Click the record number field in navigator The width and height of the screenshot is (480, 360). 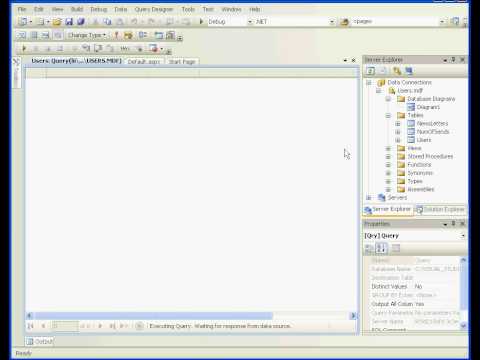65,326
